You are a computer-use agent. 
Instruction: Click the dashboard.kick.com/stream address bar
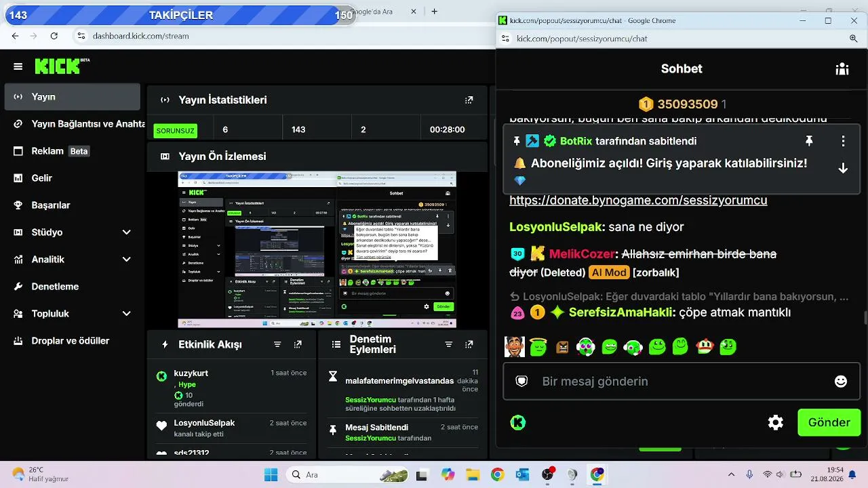tap(141, 36)
